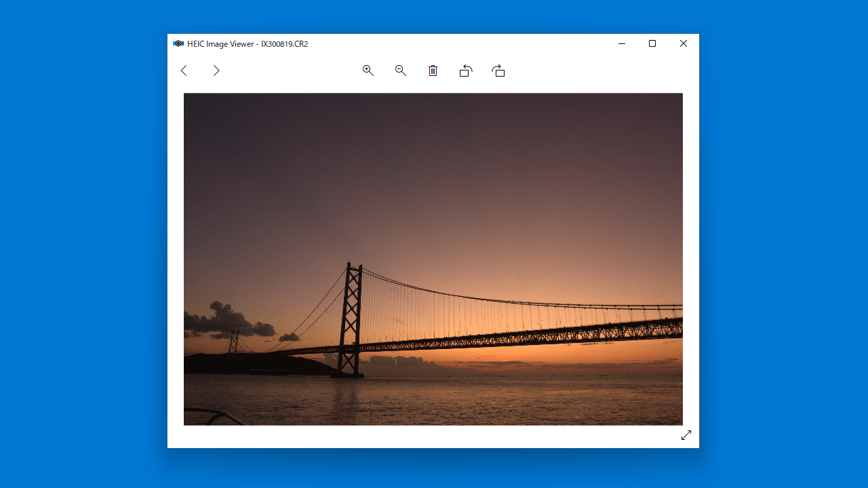Delete the current image with trash icon
This screenshot has width=868, height=488.
pos(433,70)
